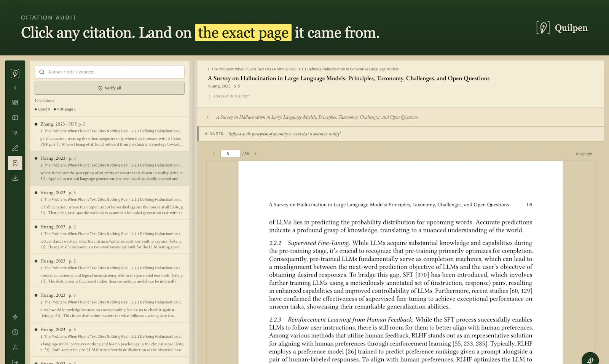Image resolution: width=609 pixels, height=364 pixels.
Task: Go back using chevron beside survey title
Action: coord(207,117)
